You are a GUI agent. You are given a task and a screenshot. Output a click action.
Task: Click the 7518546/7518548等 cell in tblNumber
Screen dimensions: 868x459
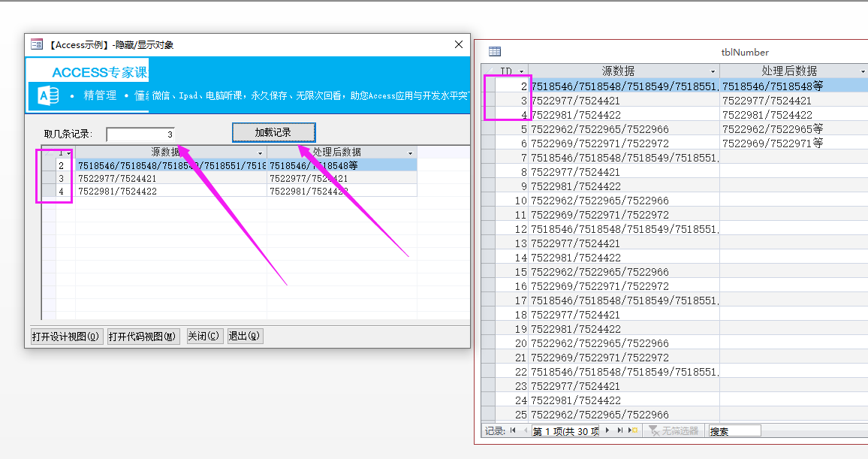click(794, 86)
